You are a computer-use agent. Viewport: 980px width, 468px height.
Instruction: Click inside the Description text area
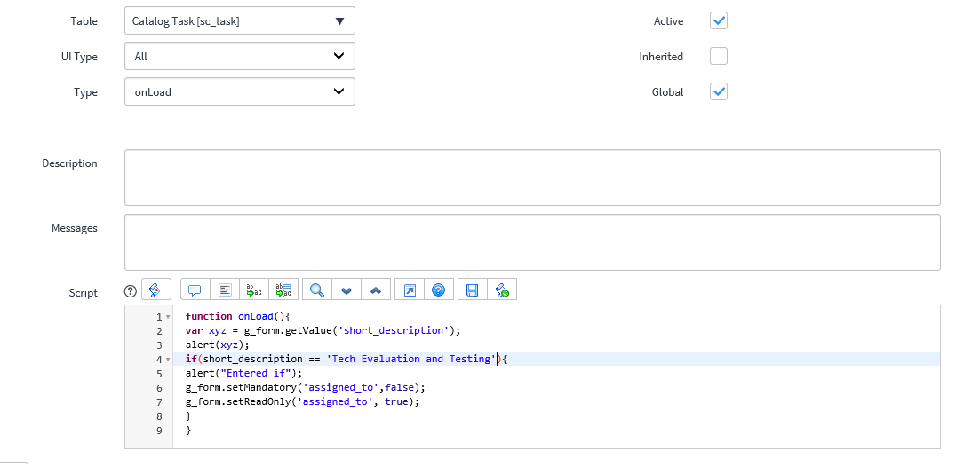(532, 178)
